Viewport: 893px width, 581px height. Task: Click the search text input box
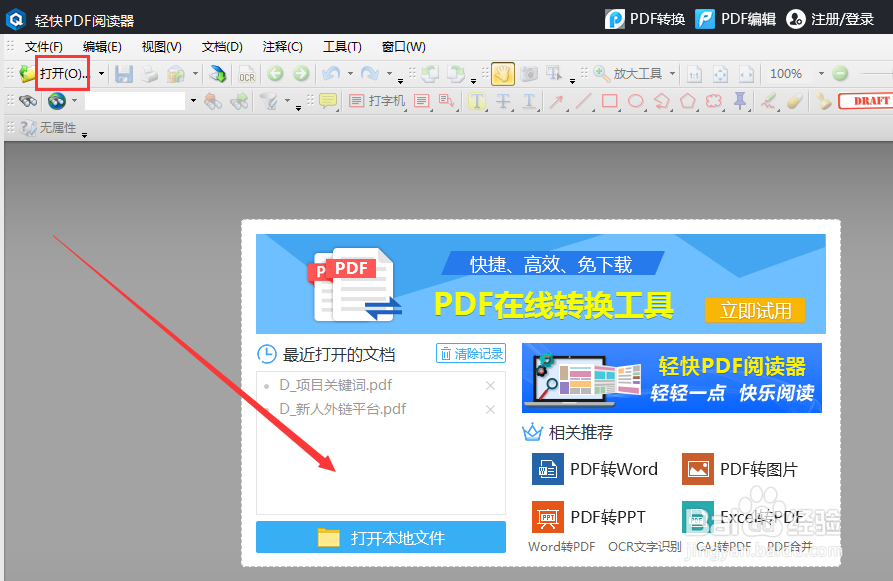[135, 101]
